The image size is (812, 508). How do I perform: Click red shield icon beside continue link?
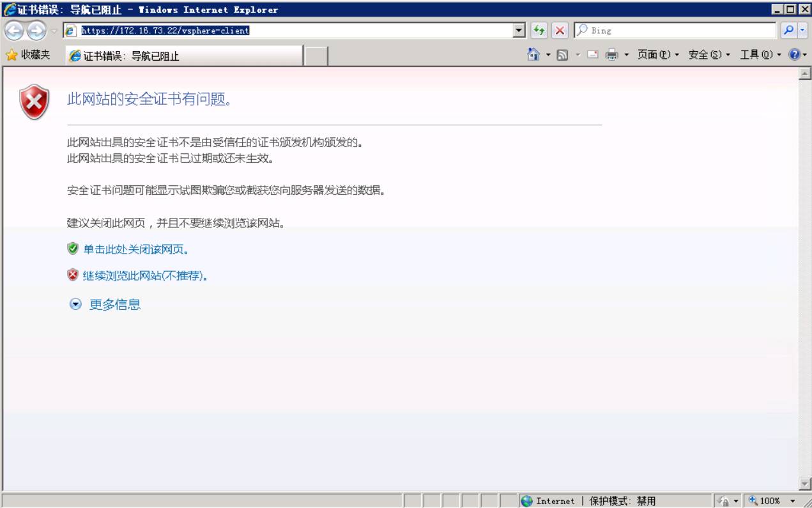click(x=73, y=275)
